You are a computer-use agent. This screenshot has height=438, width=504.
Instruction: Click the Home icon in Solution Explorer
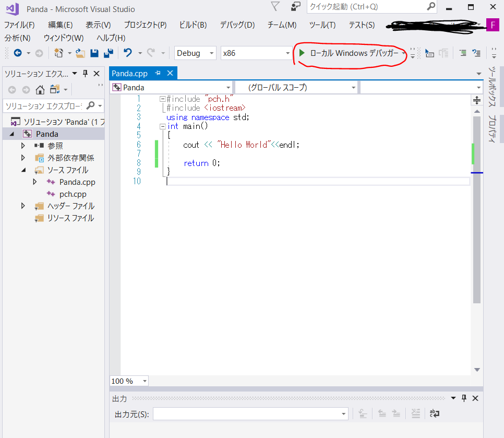click(x=40, y=90)
